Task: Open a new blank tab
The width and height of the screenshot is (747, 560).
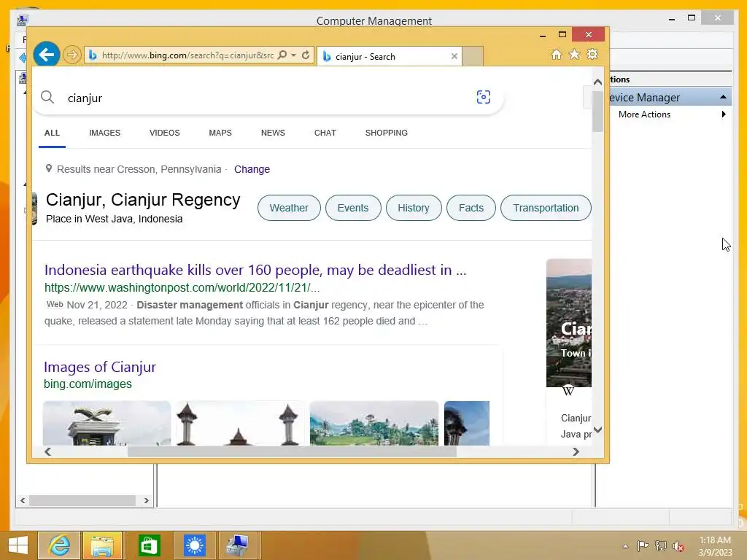Action: click(473, 56)
